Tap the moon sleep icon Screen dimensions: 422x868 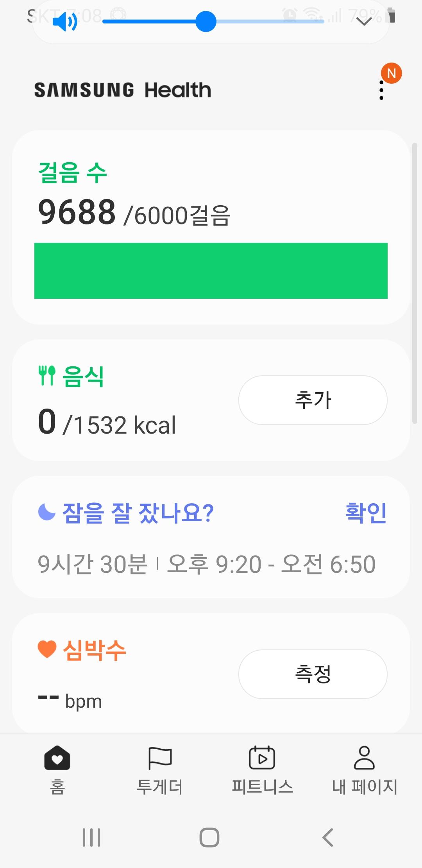[47, 512]
